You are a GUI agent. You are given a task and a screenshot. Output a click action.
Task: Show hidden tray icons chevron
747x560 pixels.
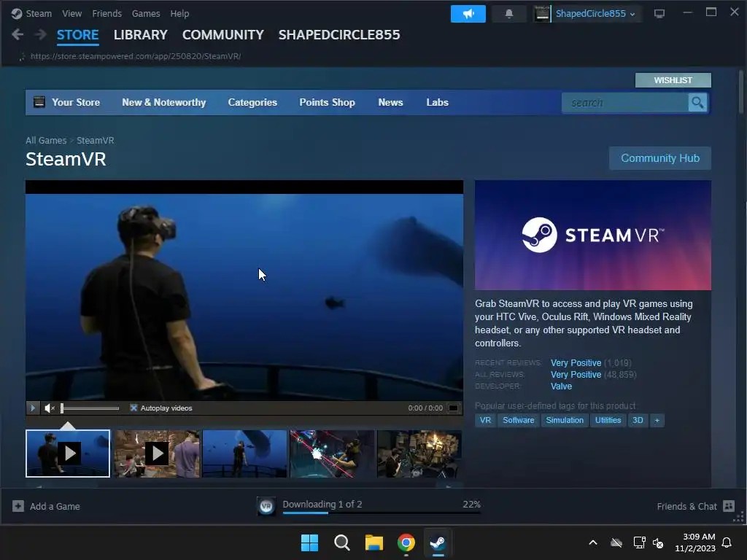592,542
